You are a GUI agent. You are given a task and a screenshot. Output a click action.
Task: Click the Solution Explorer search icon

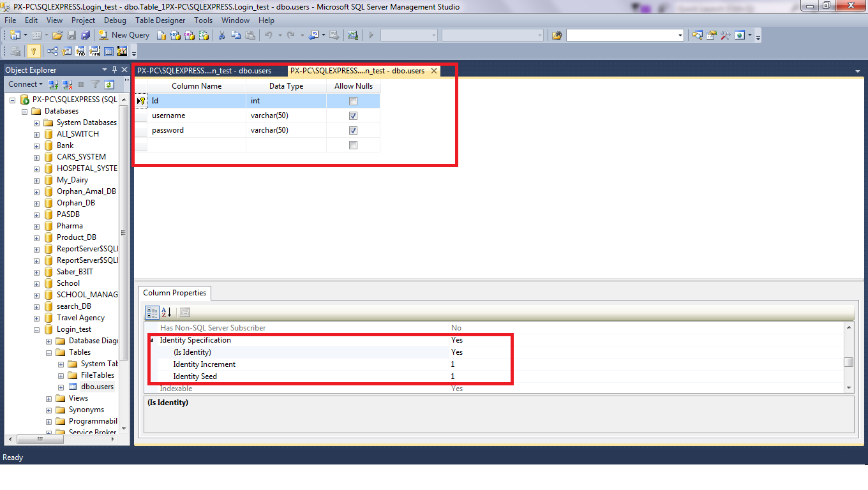698,35
